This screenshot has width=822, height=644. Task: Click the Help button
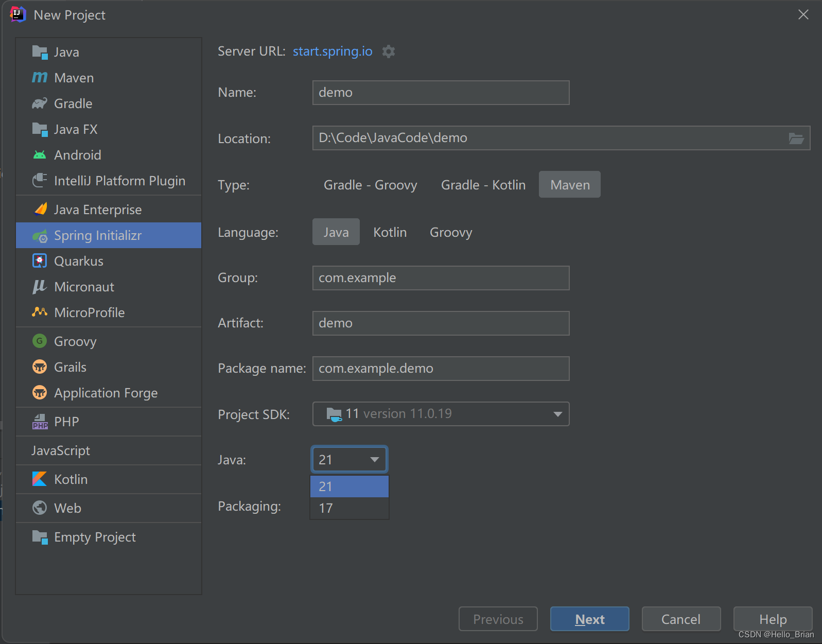click(x=773, y=619)
